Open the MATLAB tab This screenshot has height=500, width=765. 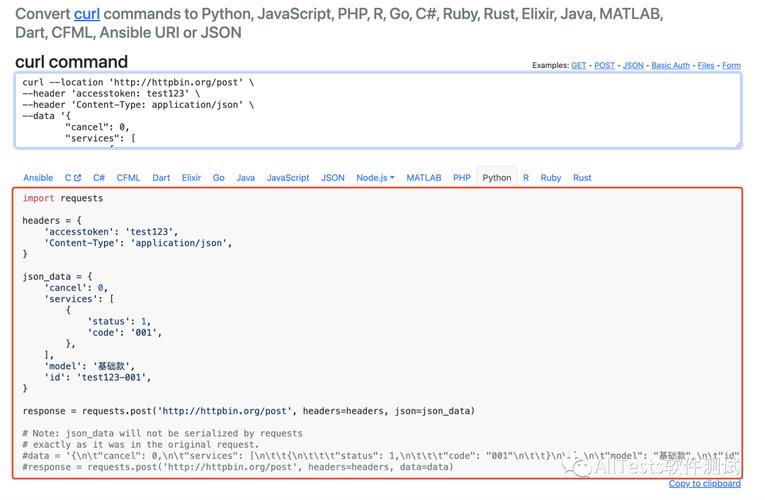tap(423, 178)
